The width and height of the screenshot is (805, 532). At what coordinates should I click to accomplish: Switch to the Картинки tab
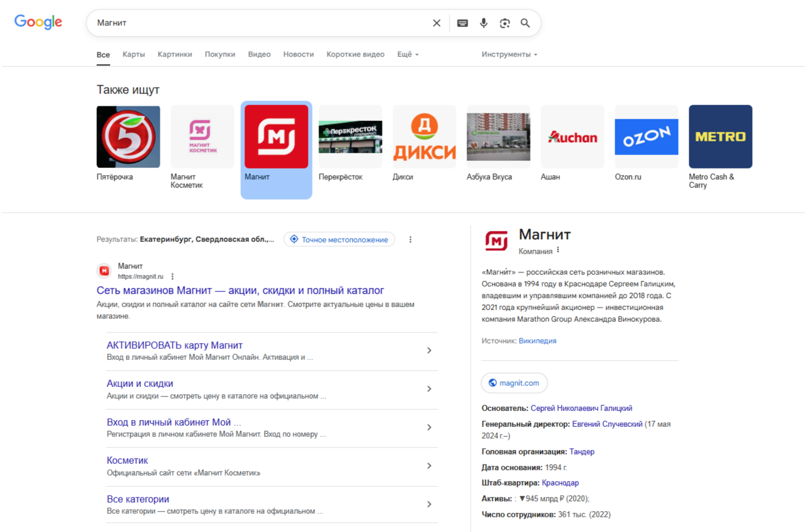[x=175, y=55]
